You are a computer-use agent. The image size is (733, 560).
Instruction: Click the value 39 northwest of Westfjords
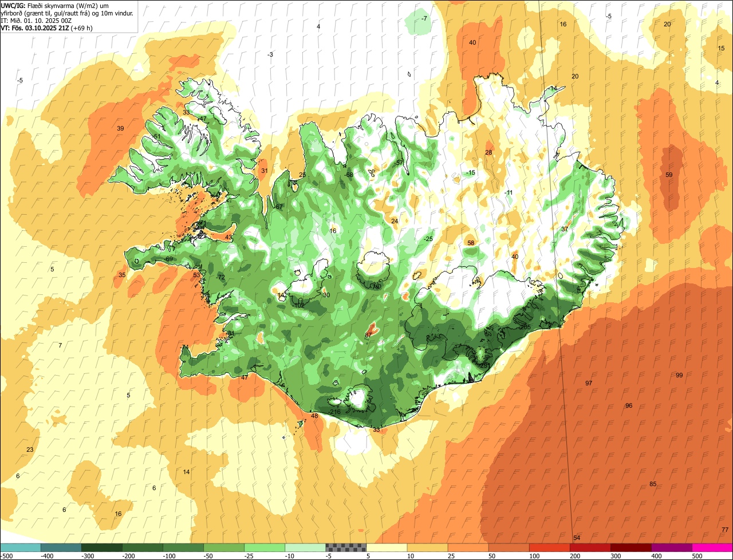coord(120,129)
